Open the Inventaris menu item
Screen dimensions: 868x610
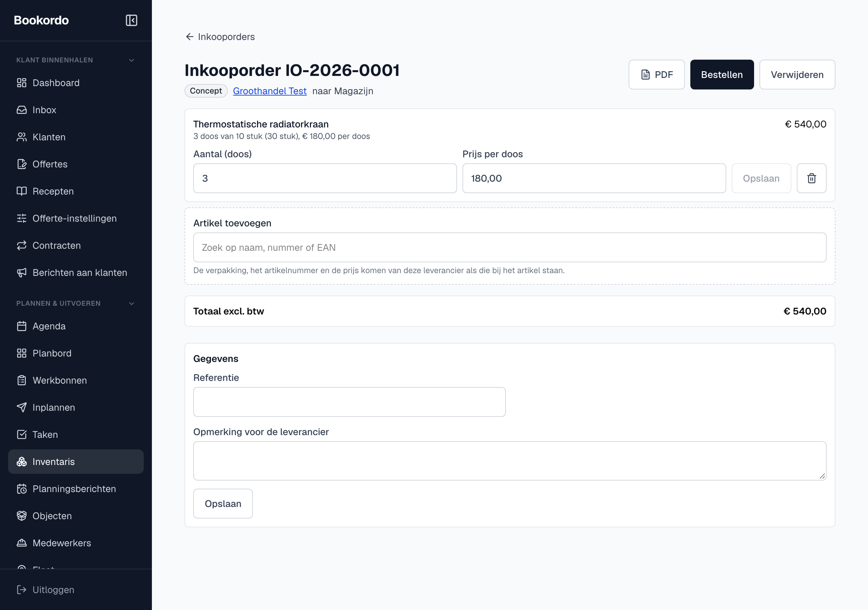[x=76, y=462]
